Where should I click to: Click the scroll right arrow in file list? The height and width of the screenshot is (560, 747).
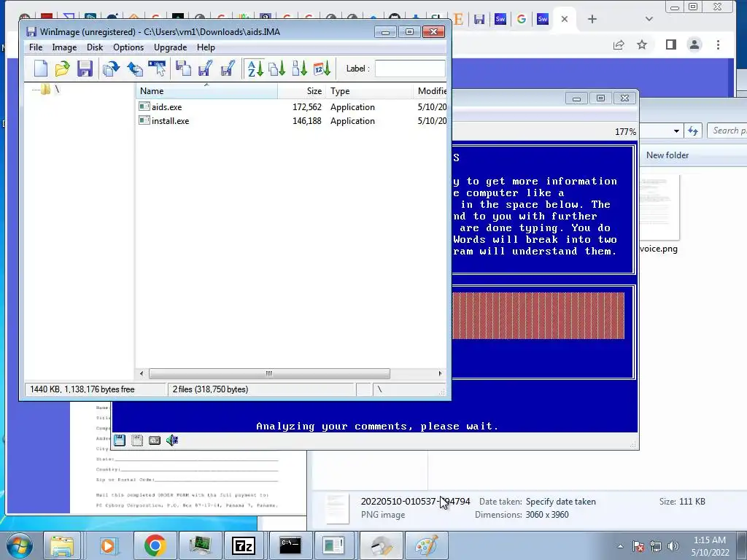click(440, 374)
